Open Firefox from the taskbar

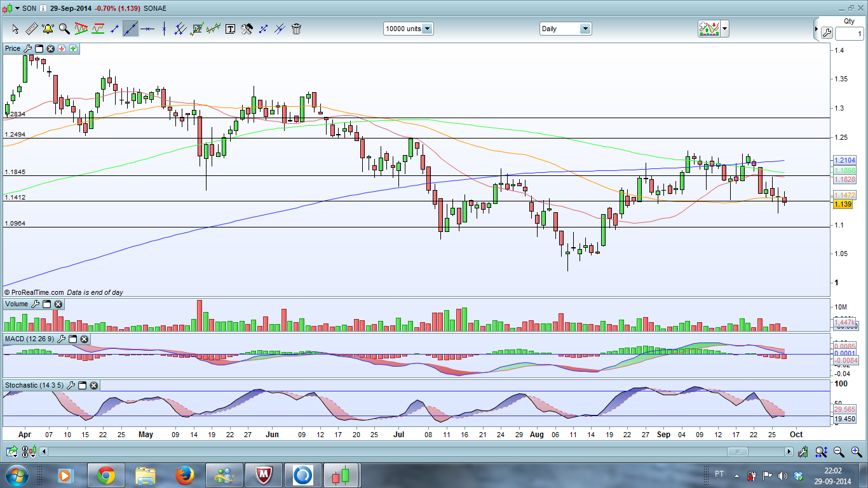tap(184, 475)
